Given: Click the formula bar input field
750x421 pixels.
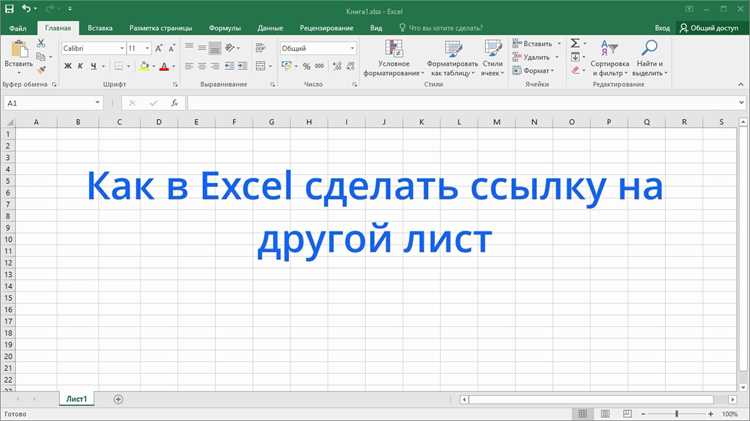Looking at the screenshot, I should [x=463, y=103].
